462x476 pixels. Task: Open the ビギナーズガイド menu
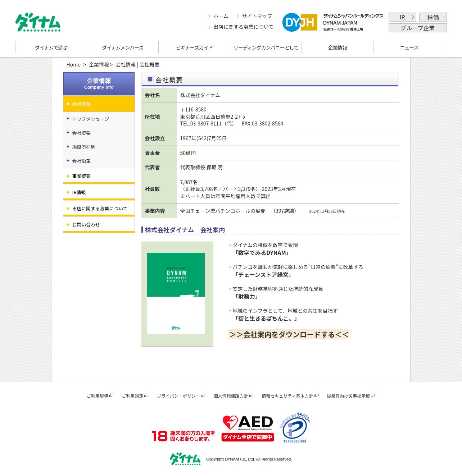194,47
